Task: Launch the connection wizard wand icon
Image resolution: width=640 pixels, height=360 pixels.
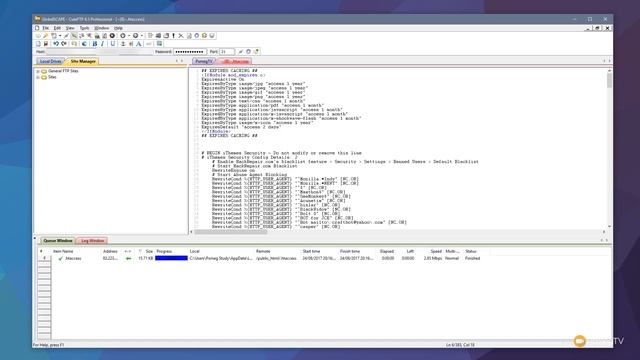Action: (x=46, y=36)
